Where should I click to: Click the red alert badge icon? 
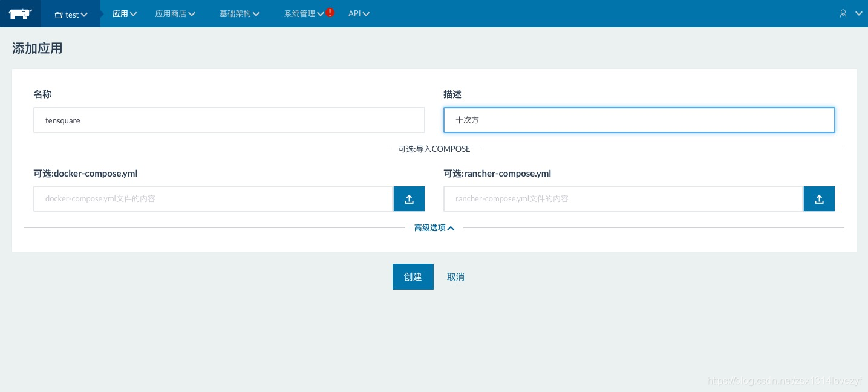tap(330, 12)
